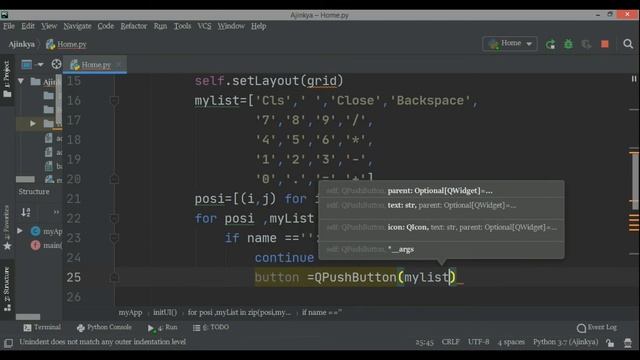Open the Python Console tool window

coord(104,327)
